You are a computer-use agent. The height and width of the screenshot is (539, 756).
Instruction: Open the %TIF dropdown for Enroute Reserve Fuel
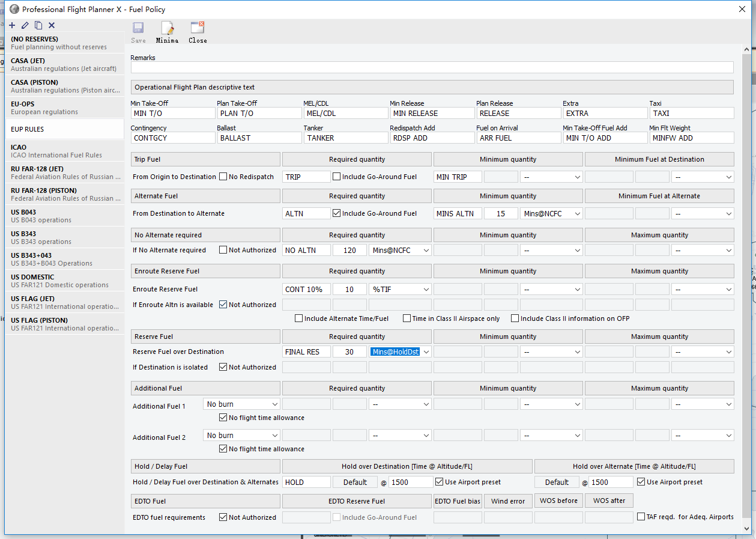[400, 289]
